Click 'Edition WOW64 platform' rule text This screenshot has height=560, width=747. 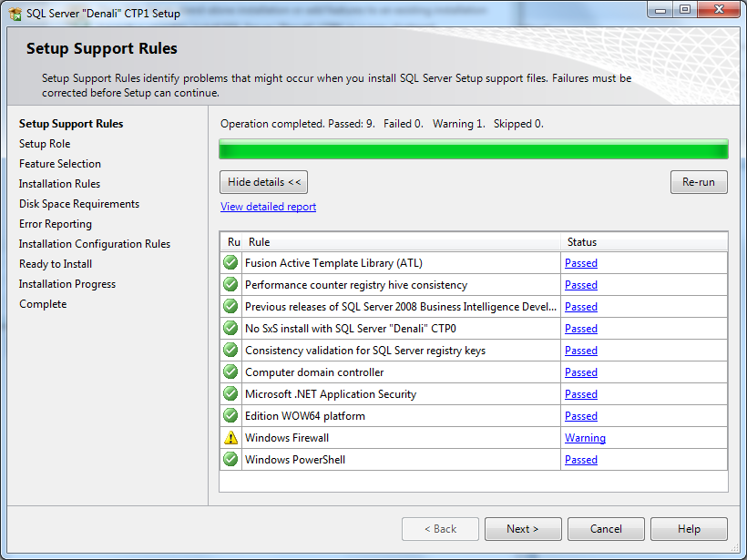(x=305, y=416)
